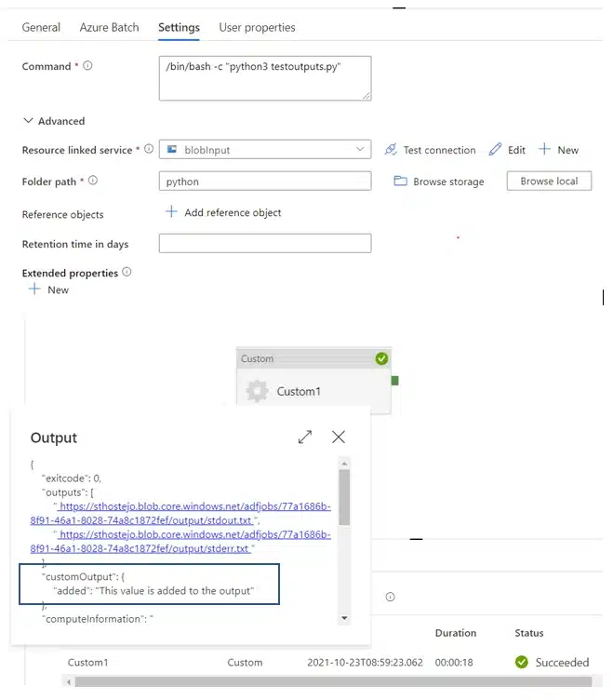This screenshot has height=700, width=613.
Task: Click the "exitcode": 0 line
Action: [x=72, y=478]
